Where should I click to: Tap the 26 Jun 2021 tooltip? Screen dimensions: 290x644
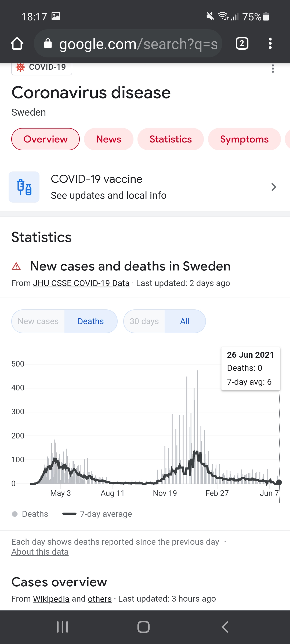251,369
